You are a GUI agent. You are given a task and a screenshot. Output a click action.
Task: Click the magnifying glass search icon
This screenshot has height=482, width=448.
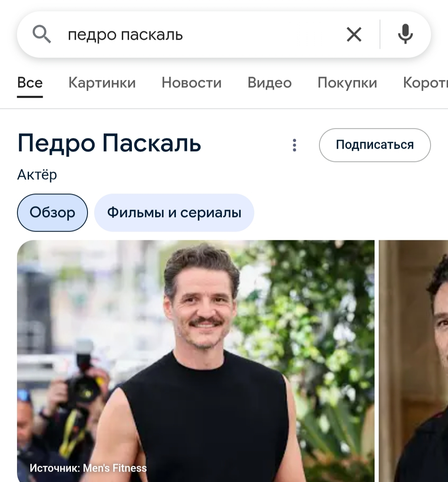point(41,34)
